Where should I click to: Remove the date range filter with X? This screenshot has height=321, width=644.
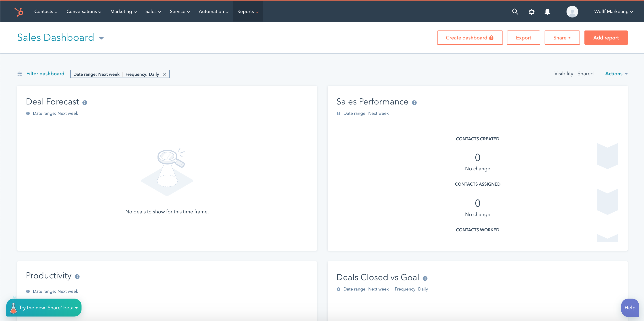165,74
